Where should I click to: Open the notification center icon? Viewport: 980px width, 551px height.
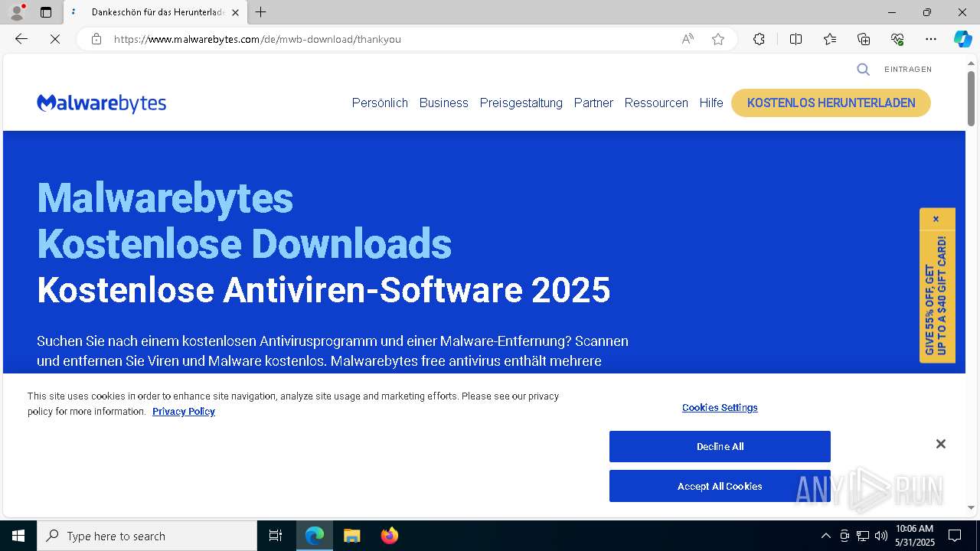click(955, 536)
